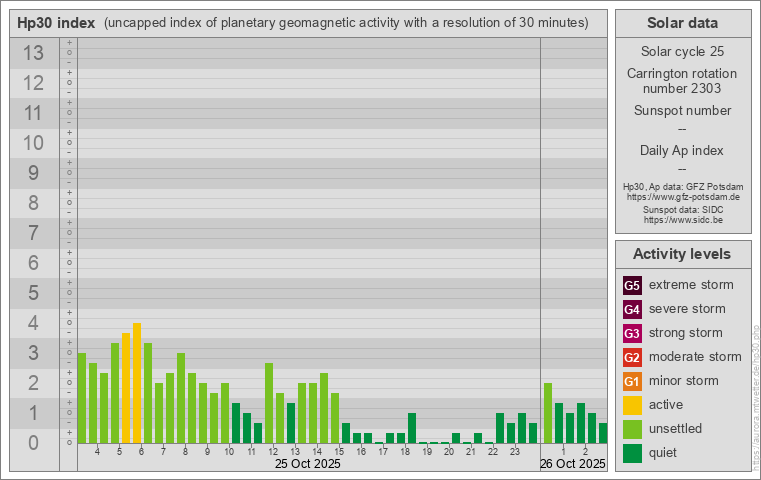Open the sidc.be sunspot data URL
This screenshot has height=480, width=761.
683,219
